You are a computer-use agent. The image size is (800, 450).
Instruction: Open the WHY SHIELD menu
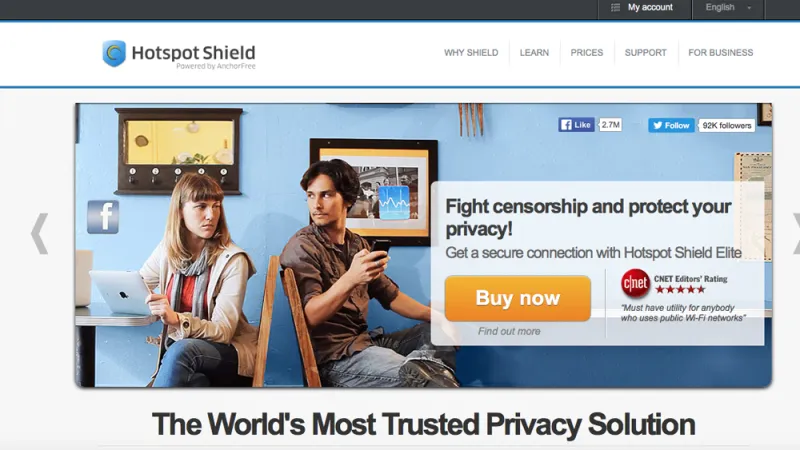471,53
